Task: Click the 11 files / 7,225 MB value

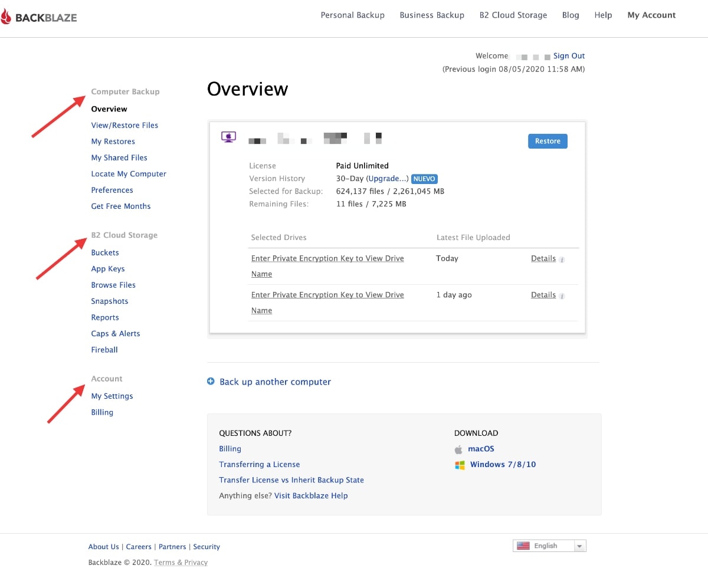Action: pyautogui.click(x=371, y=204)
